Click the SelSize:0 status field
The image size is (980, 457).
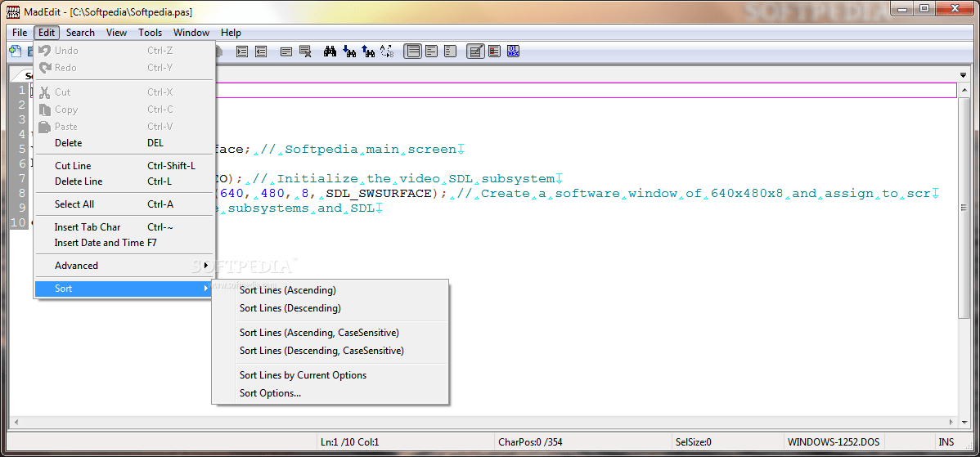click(727, 442)
